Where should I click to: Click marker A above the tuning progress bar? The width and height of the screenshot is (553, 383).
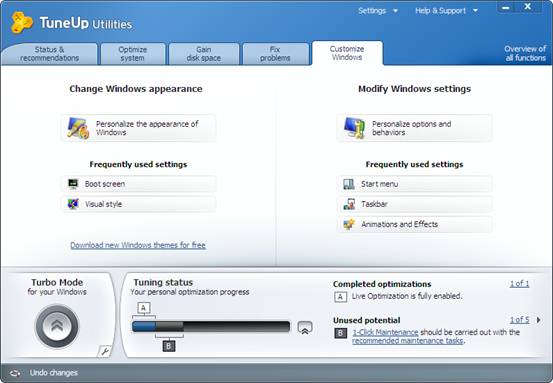143,308
